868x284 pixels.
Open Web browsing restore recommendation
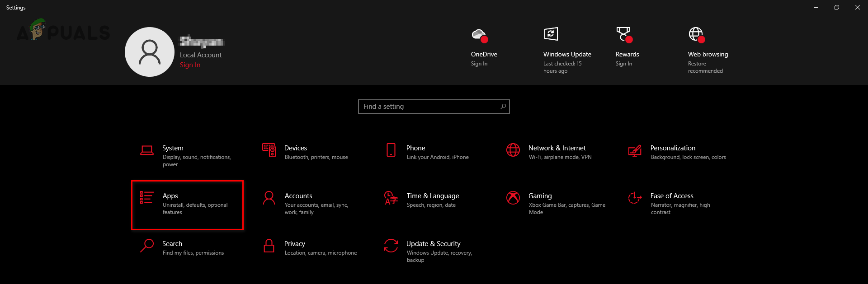pos(708,54)
